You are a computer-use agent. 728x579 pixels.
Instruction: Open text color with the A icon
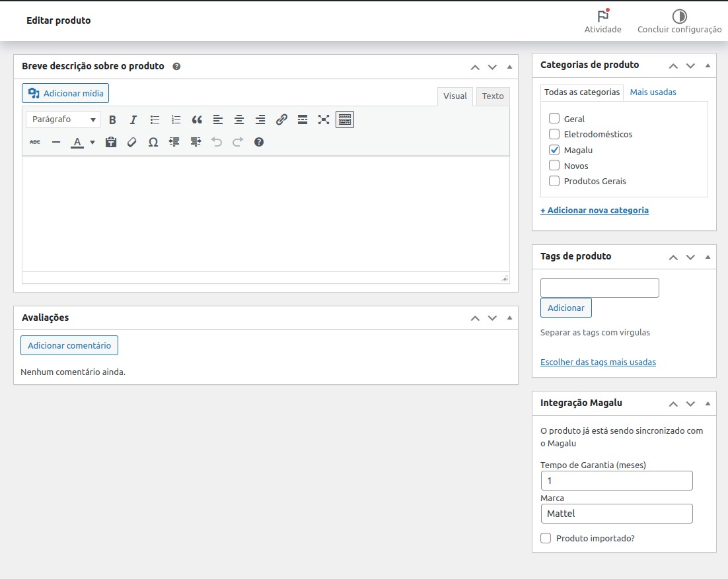click(77, 142)
